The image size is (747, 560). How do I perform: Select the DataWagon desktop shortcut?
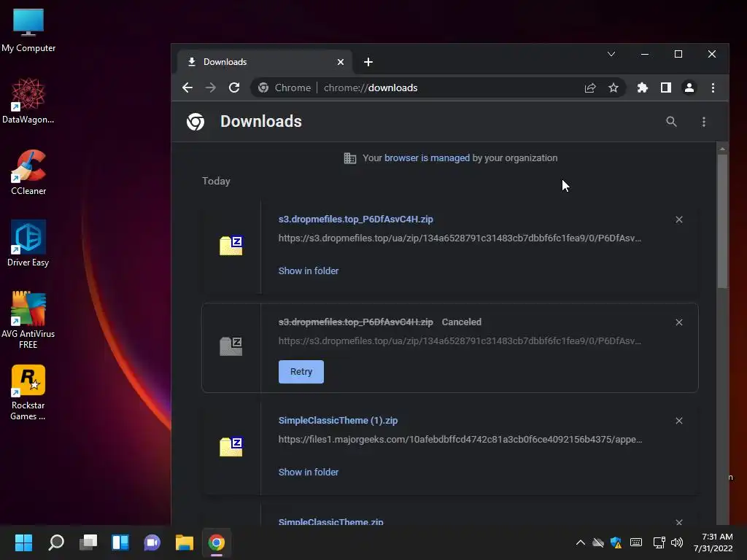point(28,101)
